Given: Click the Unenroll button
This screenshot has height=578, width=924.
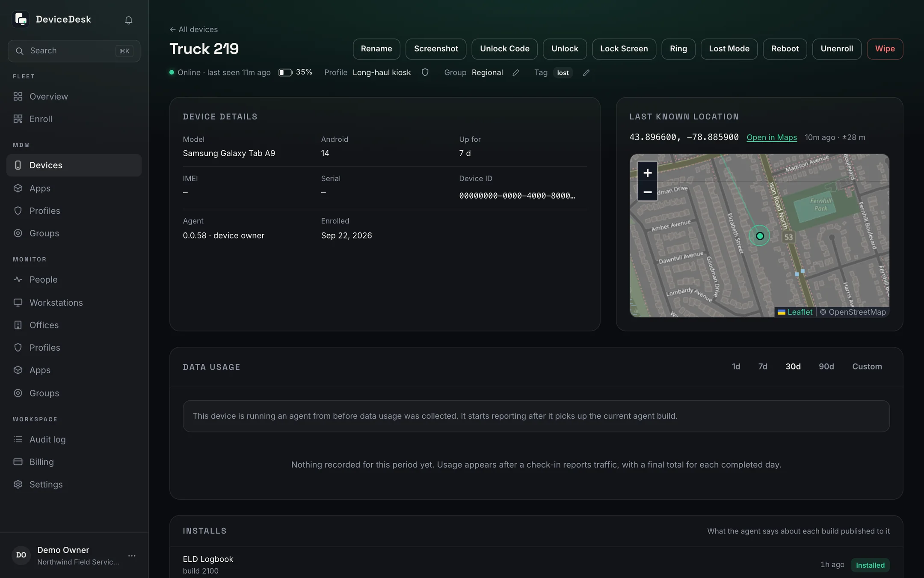Looking at the screenshot, I should coord(837,49).
